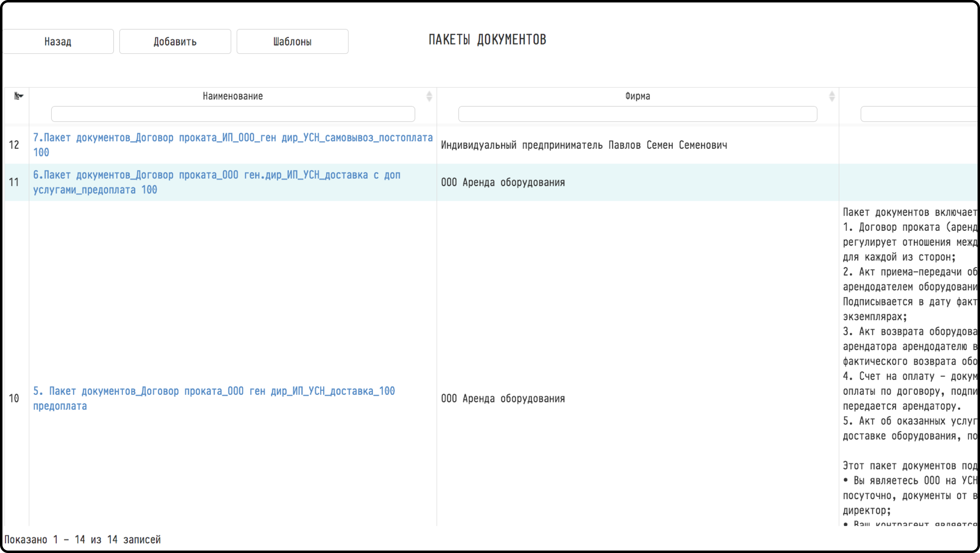Image resolution: width=980 pixels, height=553 pixels.
Task: Click the Добавить button
Action: click(175, 41)
